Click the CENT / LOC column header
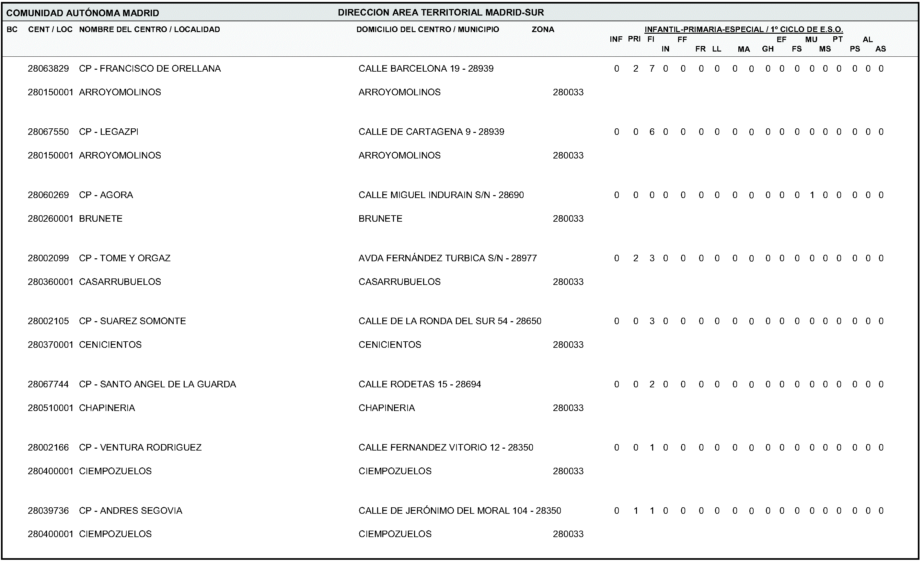This screenshot has height=564, width=924. (50, 29)
